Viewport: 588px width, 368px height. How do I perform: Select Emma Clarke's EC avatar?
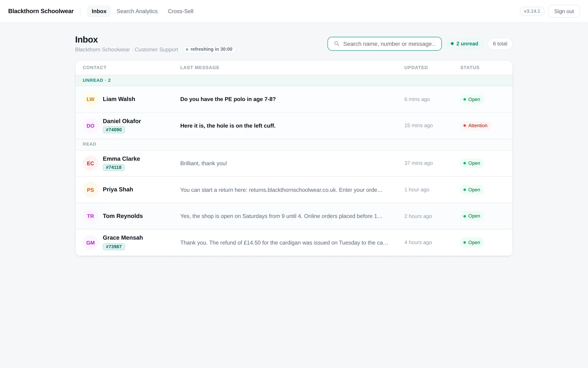[x=91, y=163]
